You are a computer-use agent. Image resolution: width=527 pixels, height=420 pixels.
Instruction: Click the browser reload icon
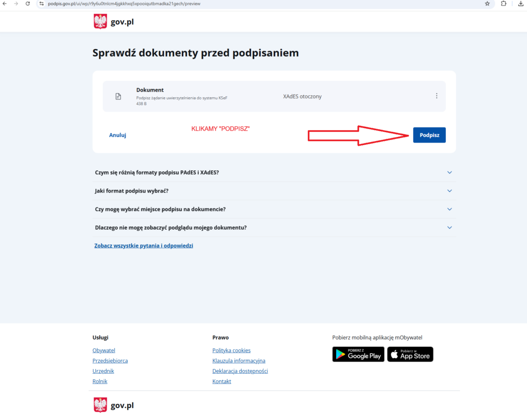(27, 4)
